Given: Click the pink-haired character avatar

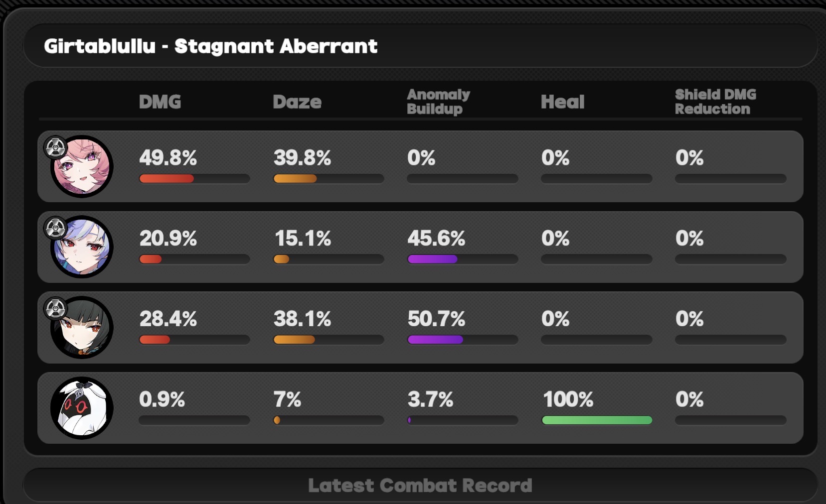Looking at the screenshot, I should click(82, 166).
